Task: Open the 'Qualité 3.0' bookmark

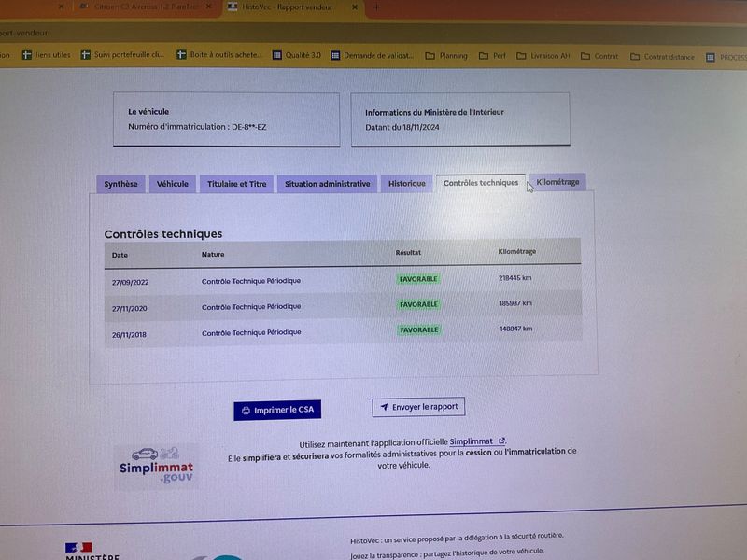Action: pyautogui.click(x=296, y=55)
